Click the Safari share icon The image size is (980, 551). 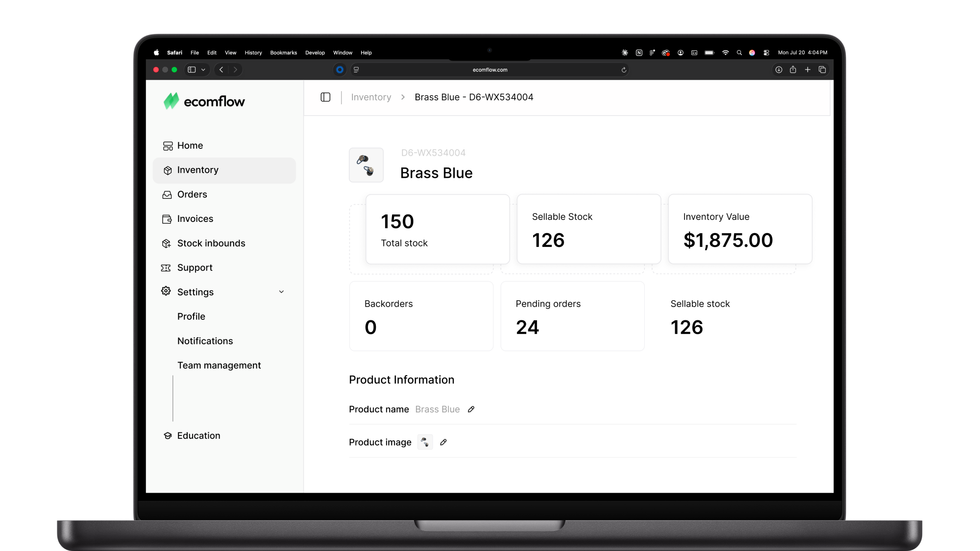tap(793, 70)
